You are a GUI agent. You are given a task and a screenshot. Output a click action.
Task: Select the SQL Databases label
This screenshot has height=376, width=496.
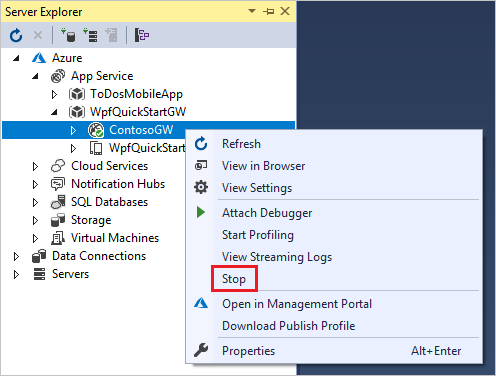click(109, 202)
